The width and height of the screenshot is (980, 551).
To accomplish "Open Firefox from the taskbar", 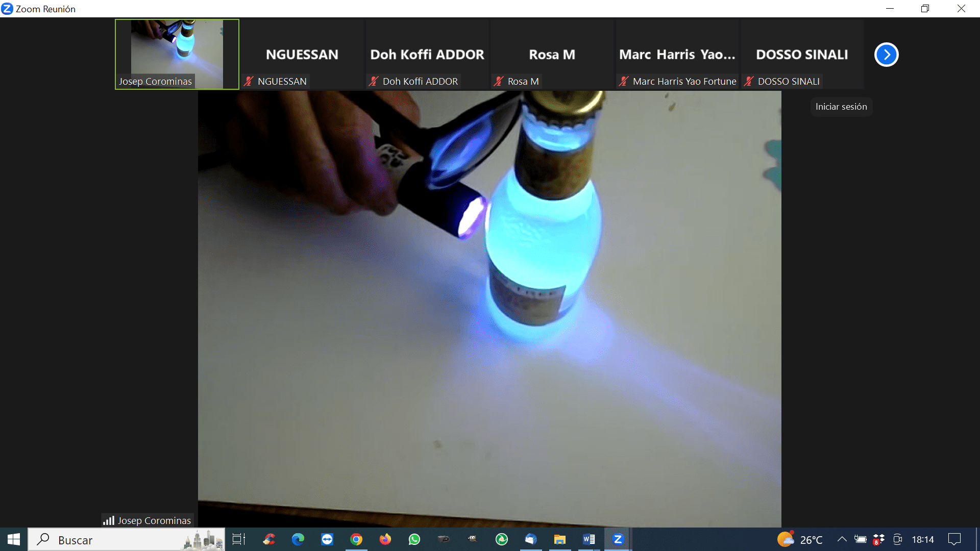I will pyautogui.click(x=385, y=539).
